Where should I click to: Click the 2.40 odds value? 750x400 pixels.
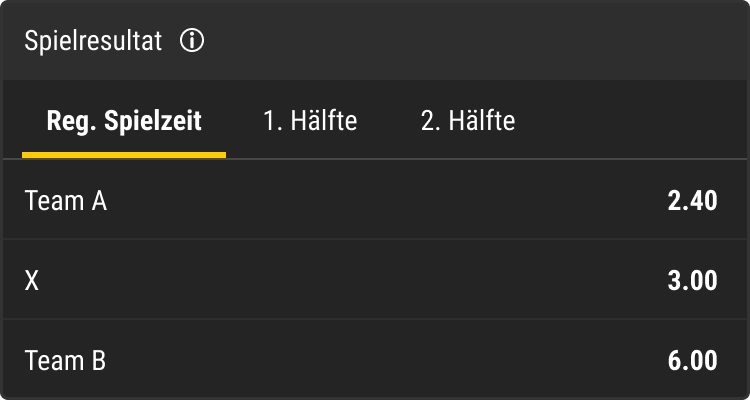click(692, 201)
